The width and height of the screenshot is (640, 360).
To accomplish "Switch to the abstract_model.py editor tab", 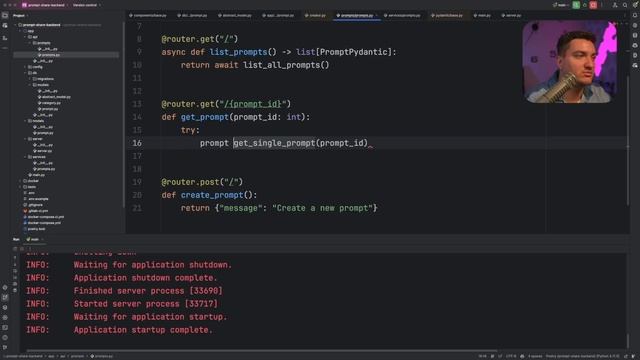I will 235,16.
